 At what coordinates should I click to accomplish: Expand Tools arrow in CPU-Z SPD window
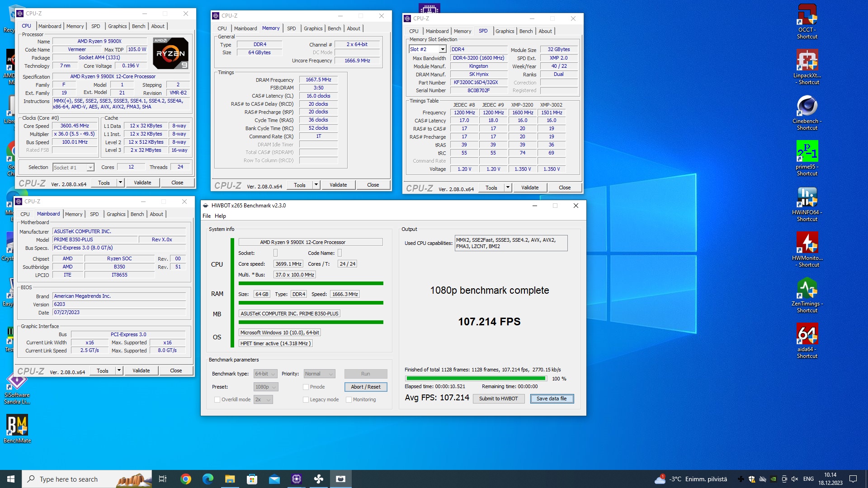click(508, 188)
